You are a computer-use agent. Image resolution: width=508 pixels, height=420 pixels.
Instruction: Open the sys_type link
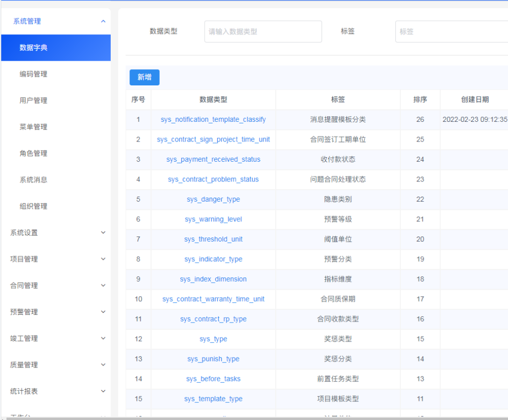coord(213,339)
